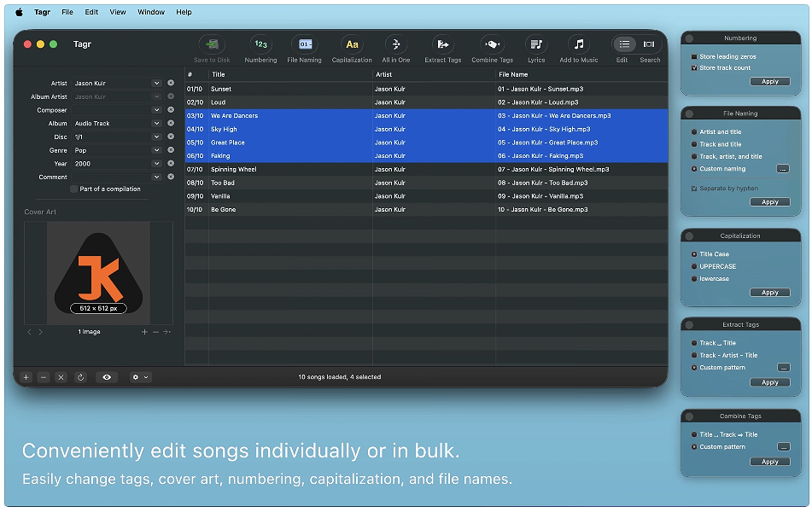
Task: Select UPPERCASE capitalization option
Action: (694, 266)
